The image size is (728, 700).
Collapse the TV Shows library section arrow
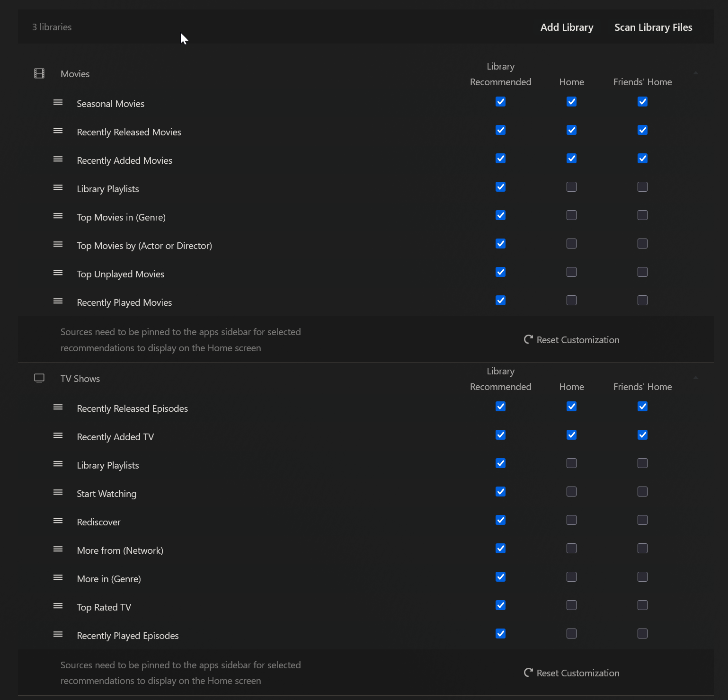695,378
